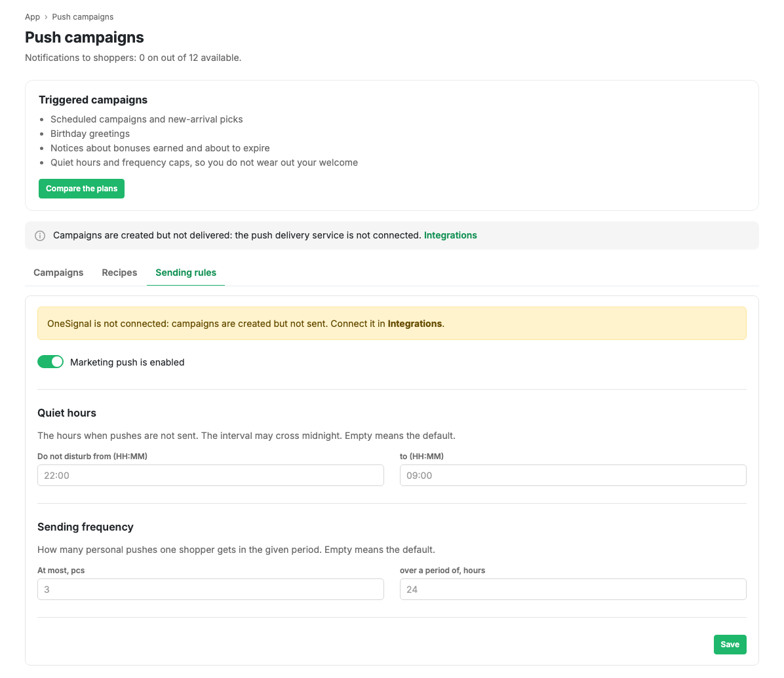
Task: Click 'Birthday greetings' list item
Action: point(90,134)
